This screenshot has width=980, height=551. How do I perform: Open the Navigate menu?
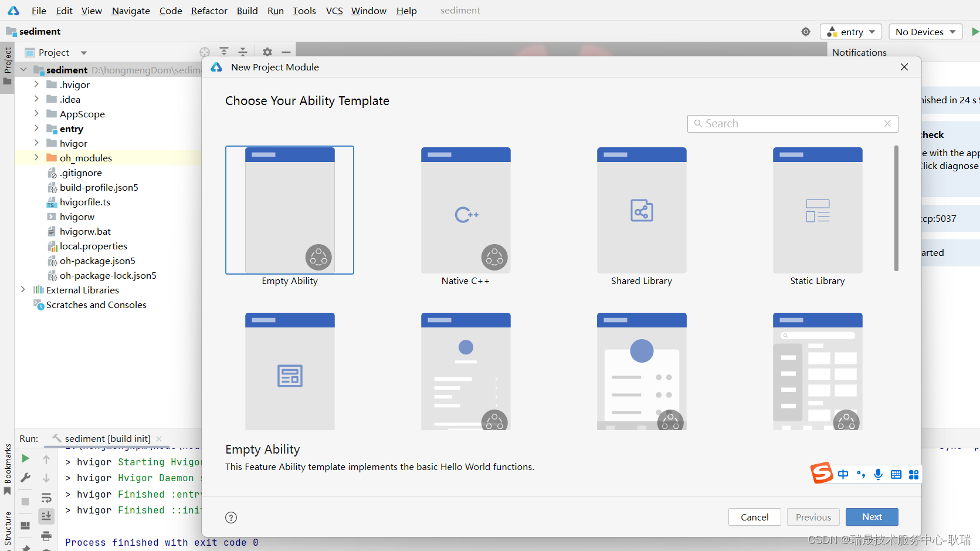131,11
